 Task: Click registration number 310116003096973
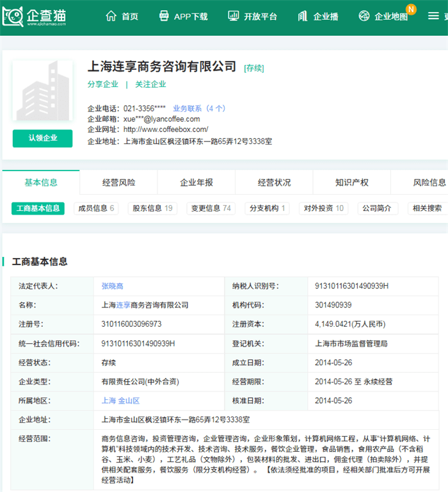131,324
